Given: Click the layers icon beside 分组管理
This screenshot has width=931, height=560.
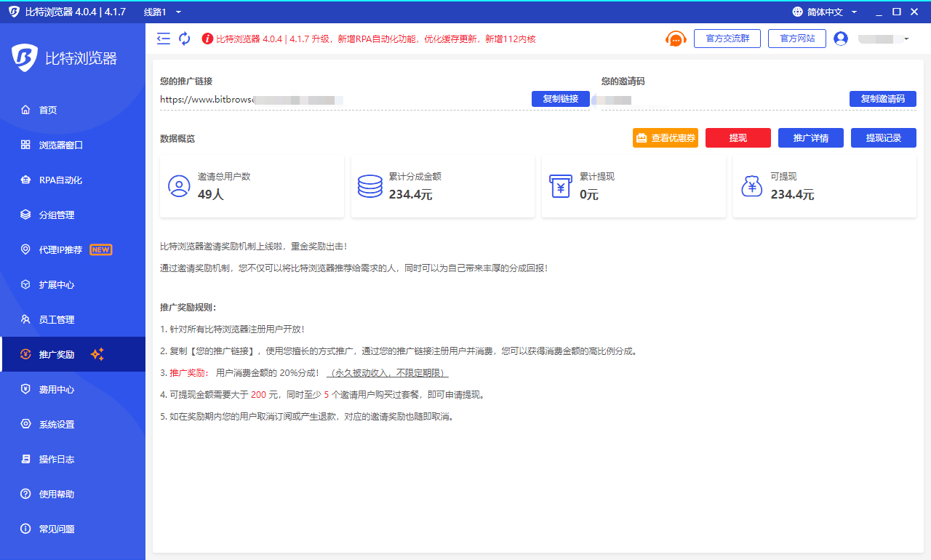Looking at the screenshot, I should [25, 215].
